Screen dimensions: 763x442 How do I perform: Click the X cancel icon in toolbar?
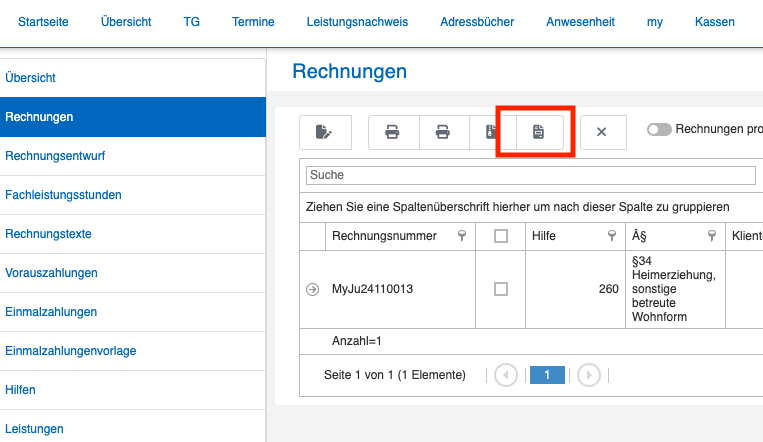point(602,132)
